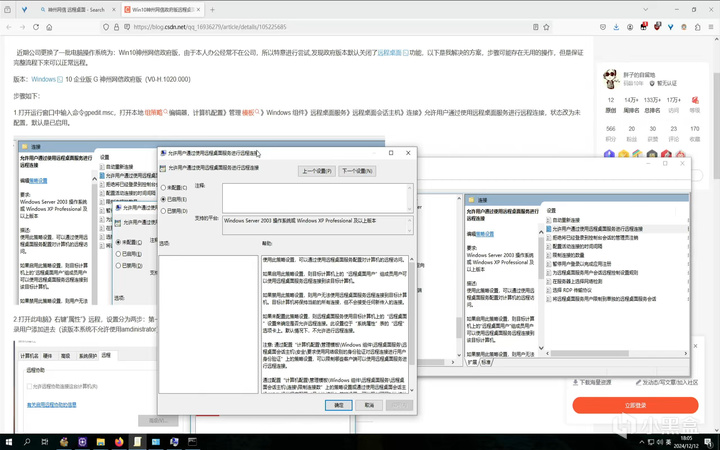This screenshot has height=450, width=720.
Task: Click the Firefox taskbar icon
Action: tap(119, 442)
